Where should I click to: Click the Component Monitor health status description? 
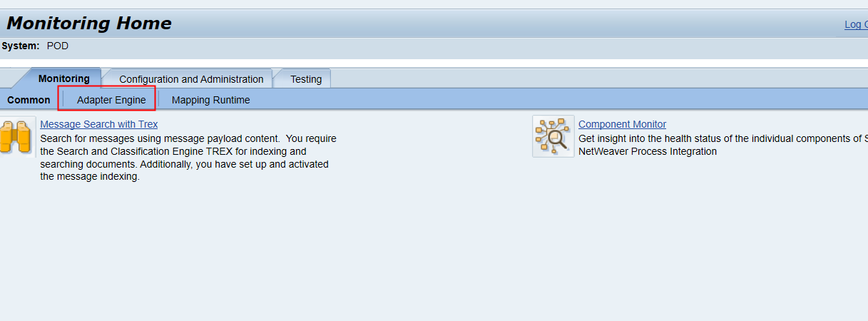point(723,145)
